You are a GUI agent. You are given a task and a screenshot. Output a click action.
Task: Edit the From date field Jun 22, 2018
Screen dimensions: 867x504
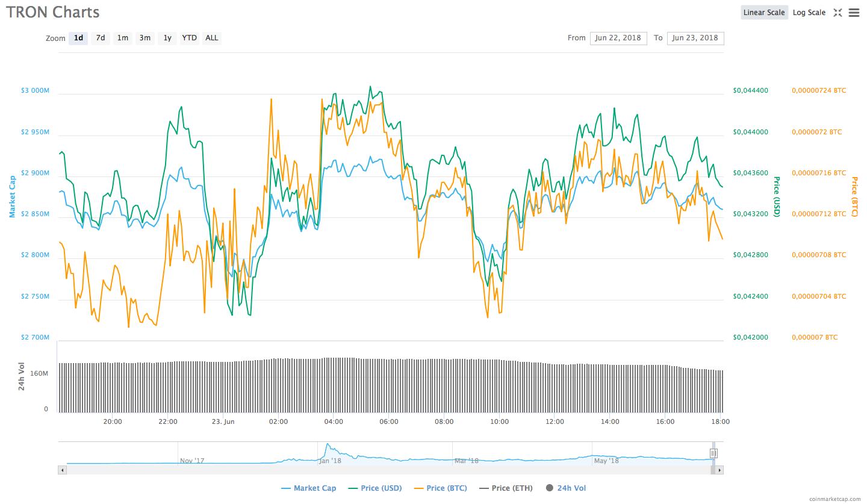618,38
